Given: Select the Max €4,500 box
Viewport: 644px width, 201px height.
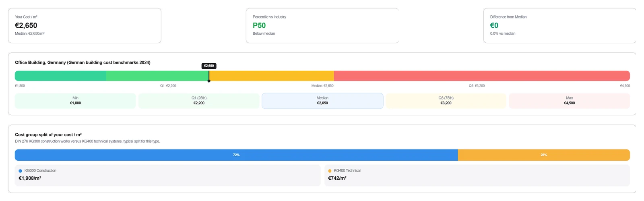Looking at the screenshot, I should [569, 101].
